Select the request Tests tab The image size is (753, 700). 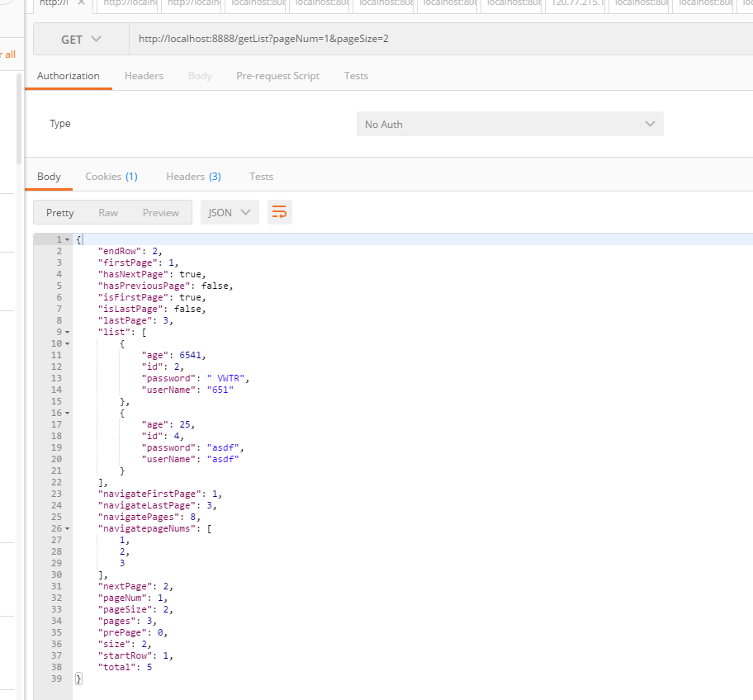coord(356,76)
